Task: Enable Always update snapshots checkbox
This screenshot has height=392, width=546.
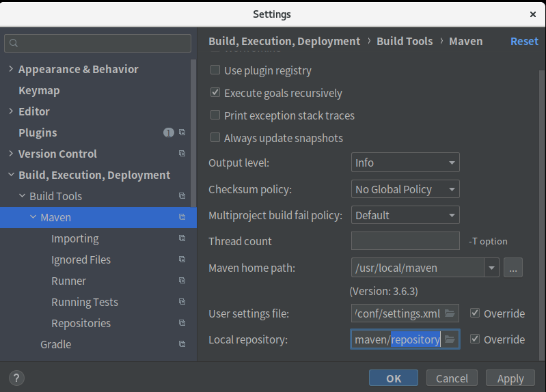Action: coord(215,137)
